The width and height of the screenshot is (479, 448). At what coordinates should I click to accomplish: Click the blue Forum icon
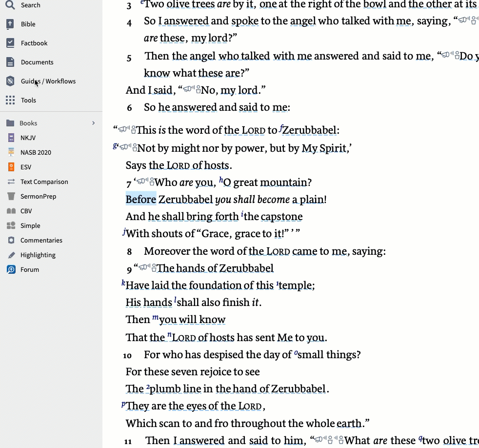(11, 269)
